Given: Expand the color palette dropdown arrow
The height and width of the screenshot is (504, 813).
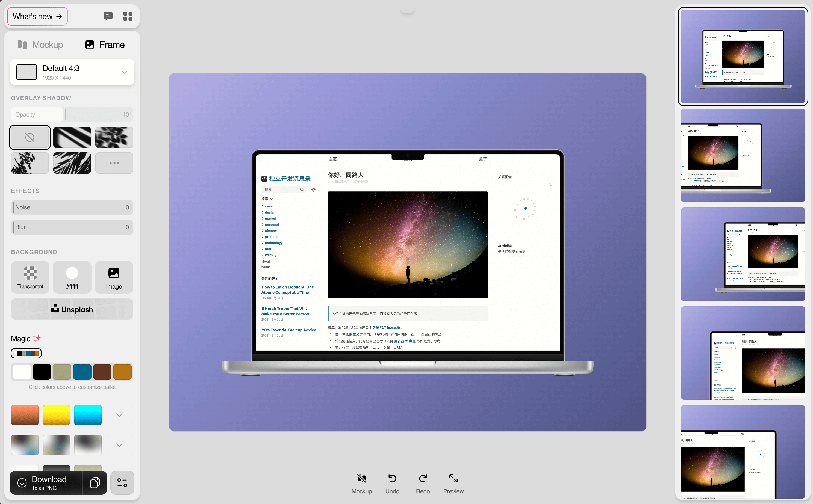Looking at the screenshot, I should point(119,414).
